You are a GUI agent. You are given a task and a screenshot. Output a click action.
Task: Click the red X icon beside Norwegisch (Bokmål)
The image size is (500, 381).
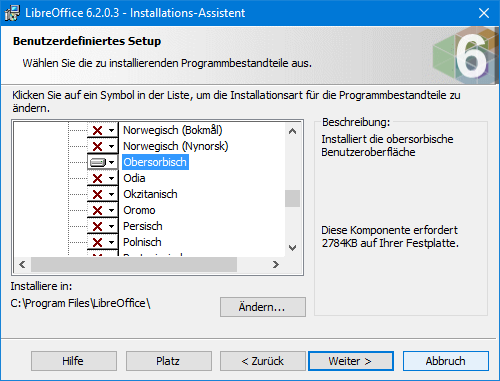[97, 130]
